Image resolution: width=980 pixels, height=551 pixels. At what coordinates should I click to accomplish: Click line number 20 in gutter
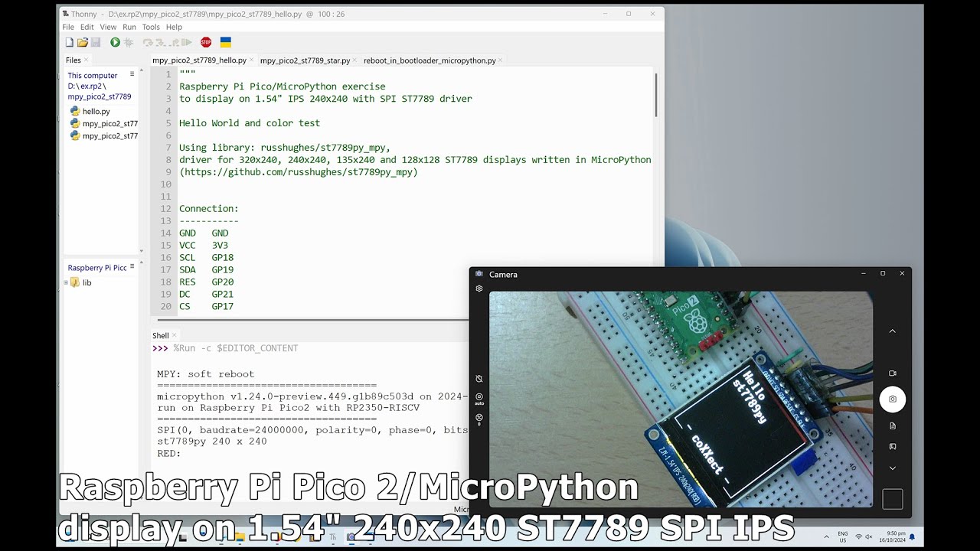pyautogui.click(x=165, y=307)
